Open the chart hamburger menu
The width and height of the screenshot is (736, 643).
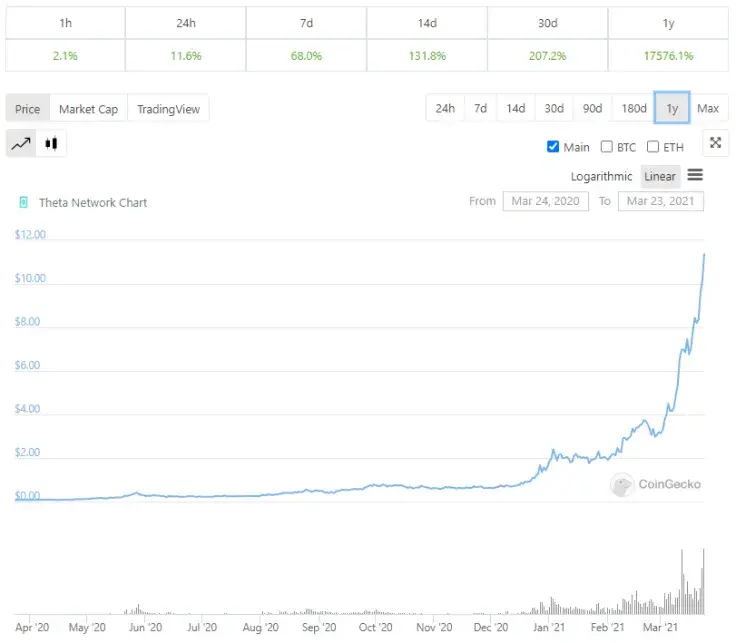click(x=695, y=175)
